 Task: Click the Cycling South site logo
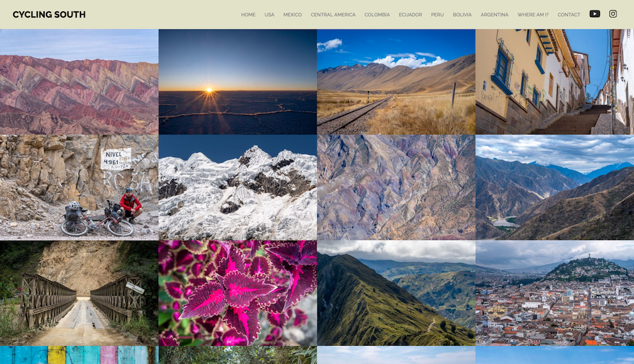pos(49,14)
